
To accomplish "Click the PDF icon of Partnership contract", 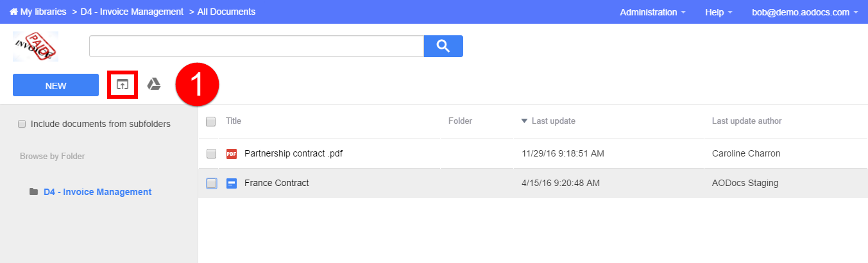I will 232,154.
